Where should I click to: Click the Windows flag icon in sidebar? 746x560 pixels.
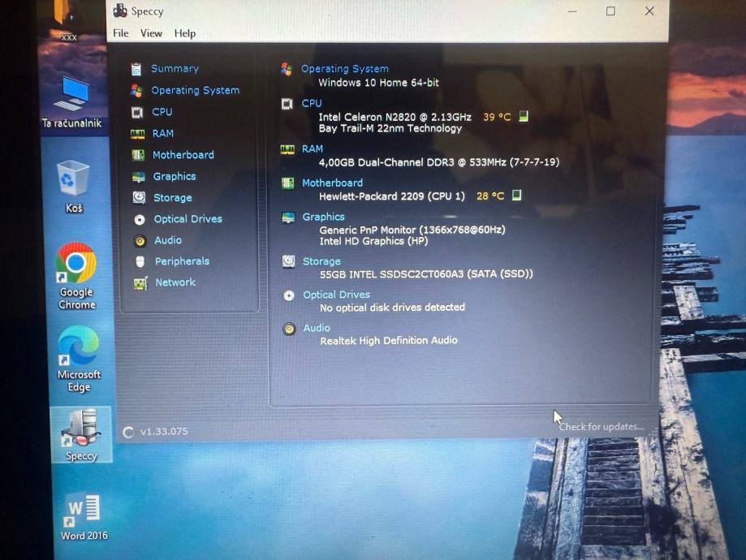pyautogui.click(x=136, y=90)
